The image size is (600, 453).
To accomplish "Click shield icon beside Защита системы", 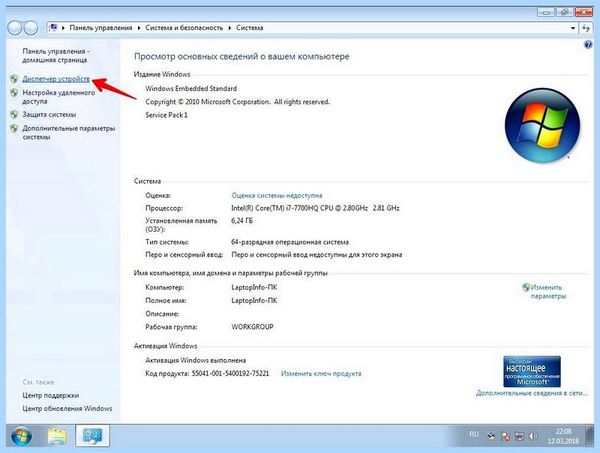I will [x=14, y=115].
